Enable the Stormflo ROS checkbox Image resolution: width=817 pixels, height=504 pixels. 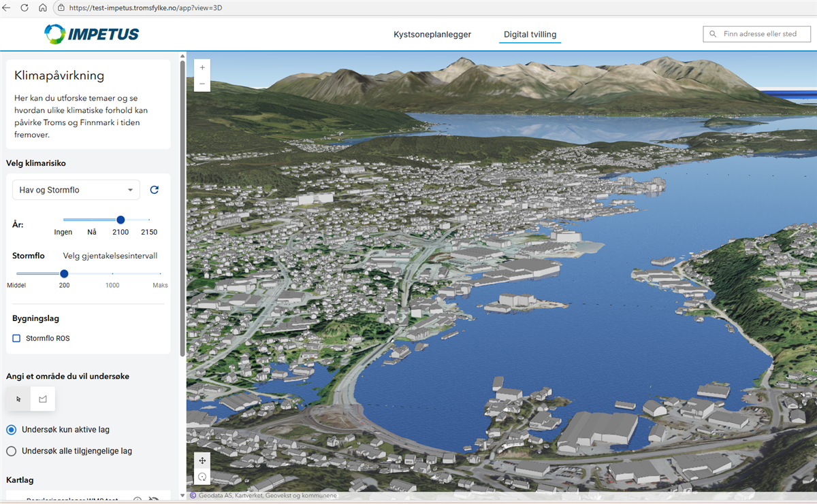(x=17, y=338)
